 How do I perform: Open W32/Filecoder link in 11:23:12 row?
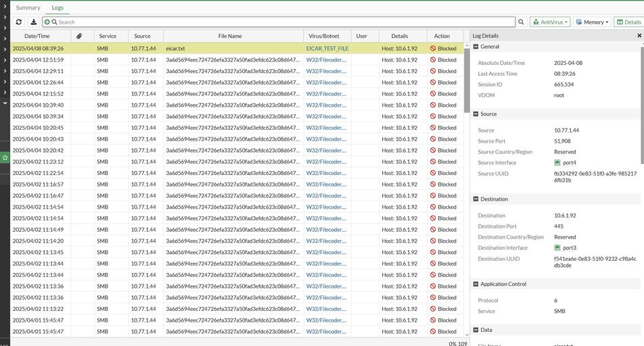pos(326,162)
